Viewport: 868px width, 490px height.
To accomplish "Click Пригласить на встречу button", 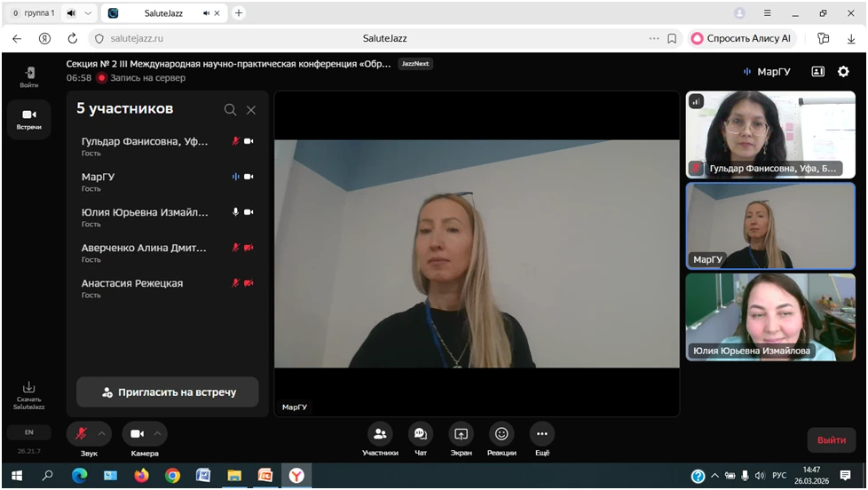I will (168, 391).
